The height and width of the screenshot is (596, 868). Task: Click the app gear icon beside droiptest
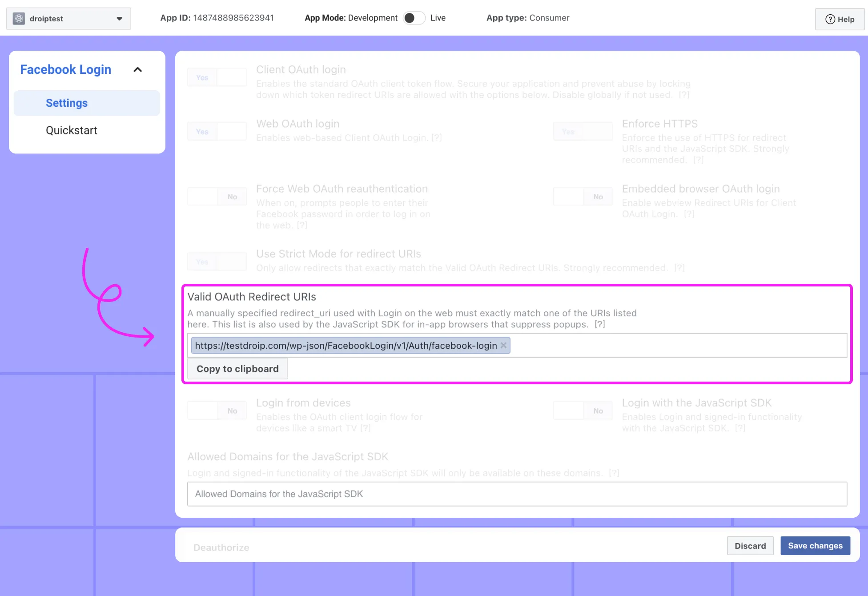point(18,18)
